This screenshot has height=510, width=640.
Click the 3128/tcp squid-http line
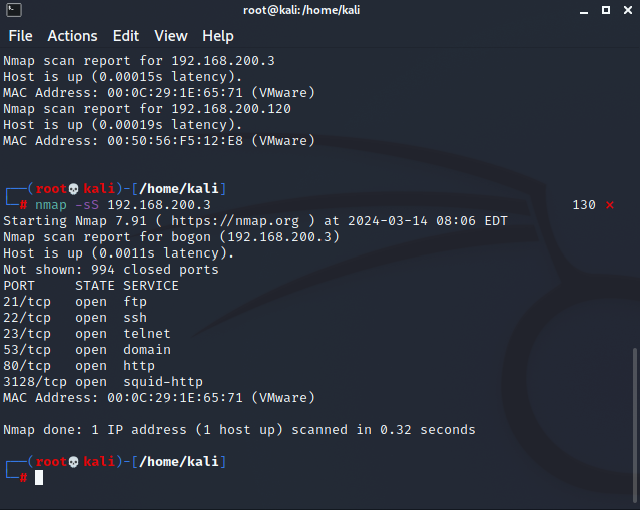103,382
